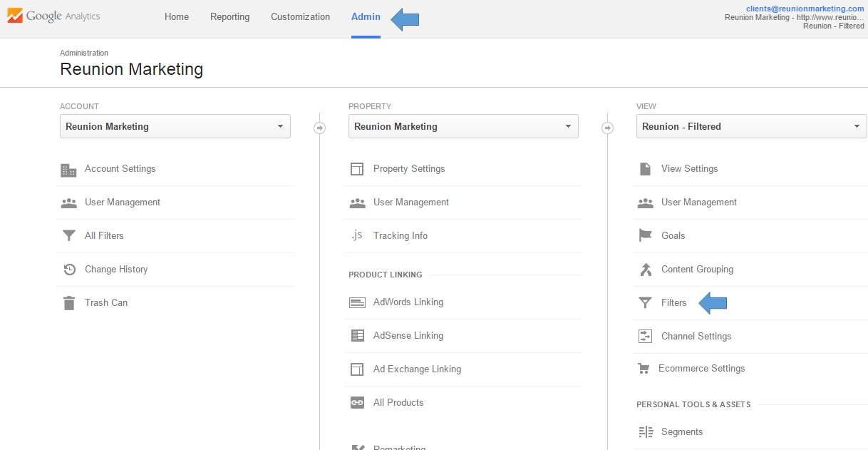Image resolution: width=868 pixels, height=450 pixels.
Task: Click the Change History clock icon
Action: [69, 270]
